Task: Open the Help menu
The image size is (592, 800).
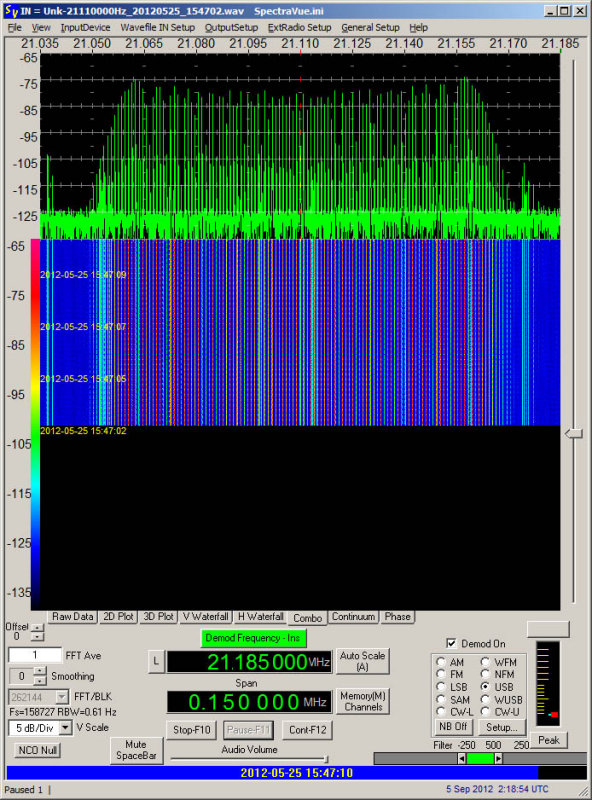Action: click(x=418, y=28)
